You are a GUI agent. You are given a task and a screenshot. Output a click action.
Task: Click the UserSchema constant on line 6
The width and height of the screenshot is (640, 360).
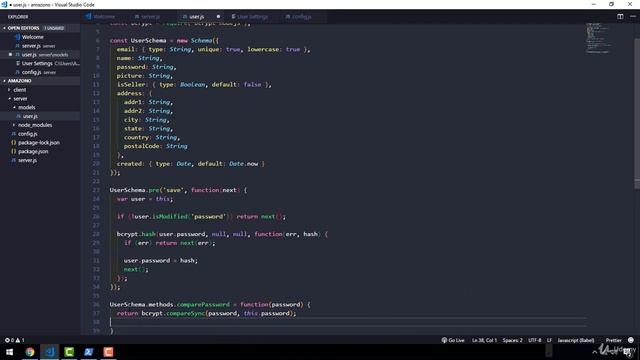[x=148, y=40]
